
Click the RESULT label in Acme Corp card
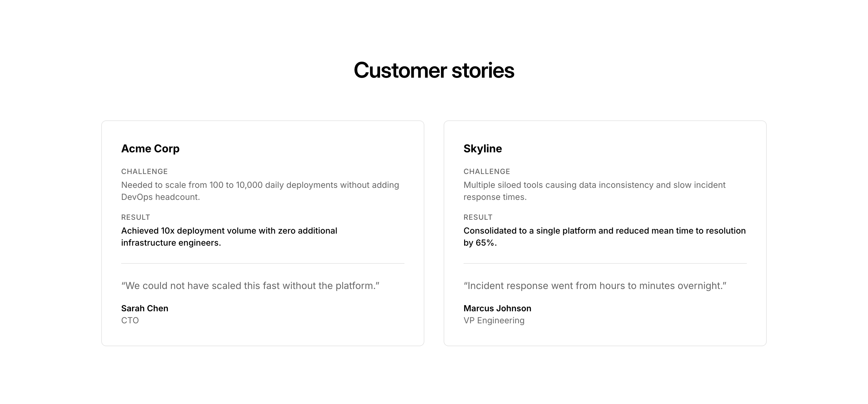point(135,217)
